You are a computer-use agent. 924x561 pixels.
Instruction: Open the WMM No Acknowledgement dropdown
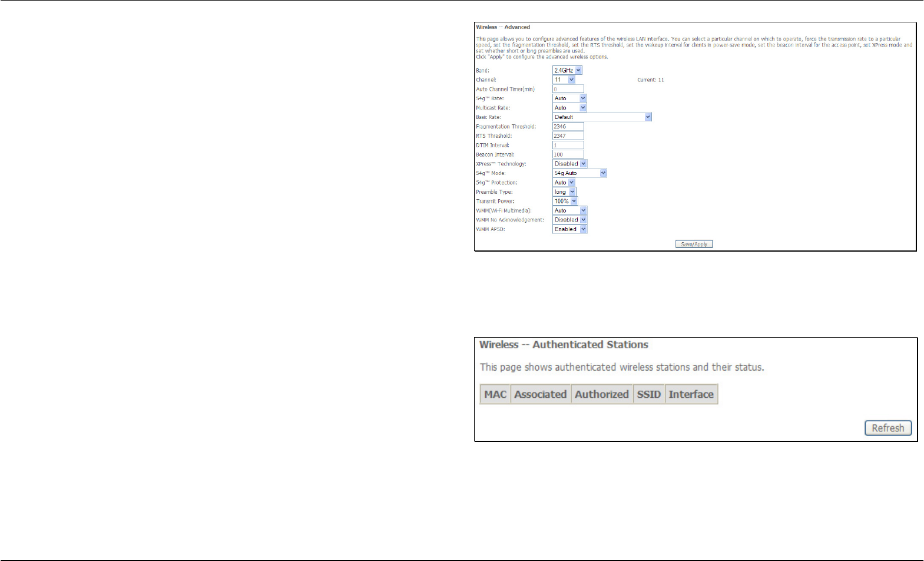click(x=569, y=220)
